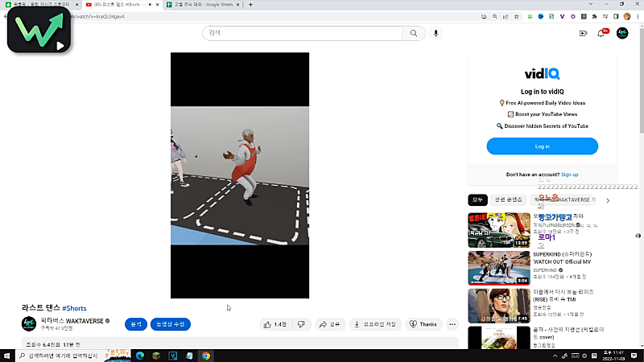Dislike the video with thumbs-down button
The image size is (644, 362).
tap(301, 324)
